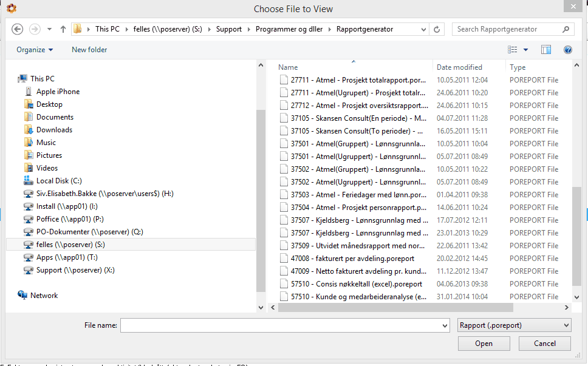The width and height of the screenshot is (588, 366).
Task: Select This PC in the address path
Action: 108,29
